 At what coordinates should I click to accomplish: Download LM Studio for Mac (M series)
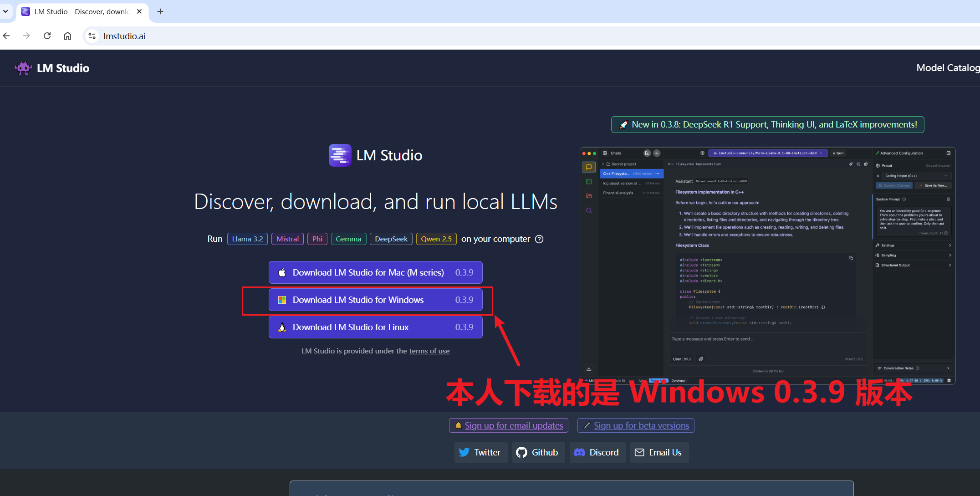coord(376,272)
